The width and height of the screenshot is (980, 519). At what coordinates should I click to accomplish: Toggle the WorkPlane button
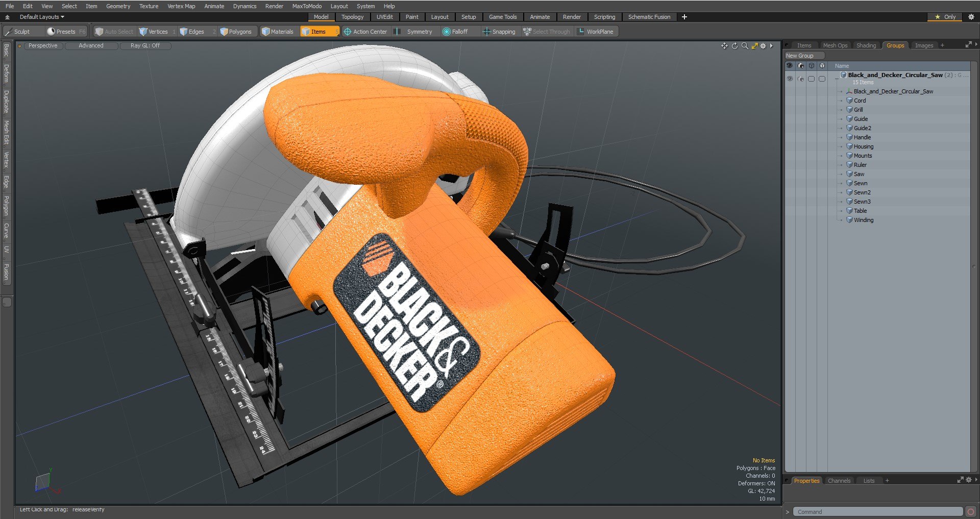coord(595,32)
